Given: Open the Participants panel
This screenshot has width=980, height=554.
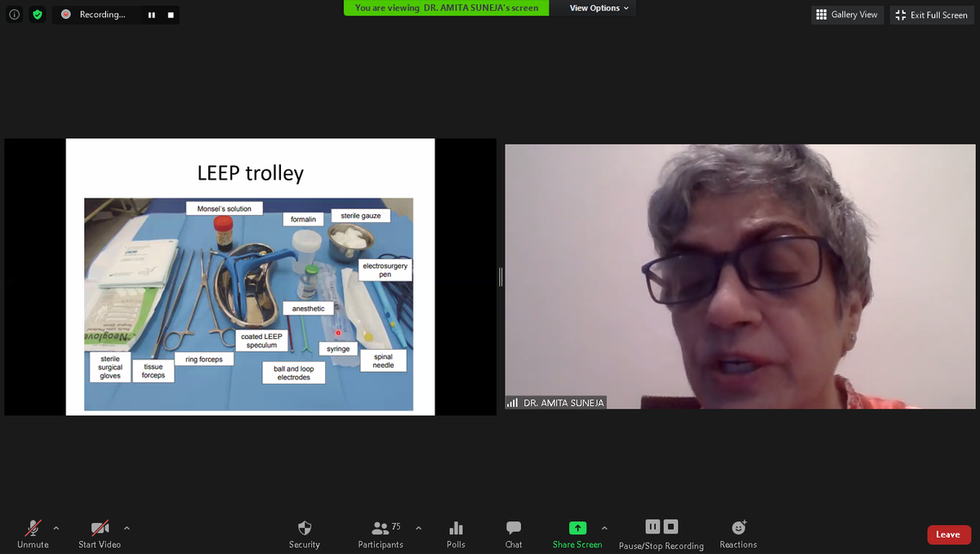Looking at the screenshot, I should pos(381,534).
